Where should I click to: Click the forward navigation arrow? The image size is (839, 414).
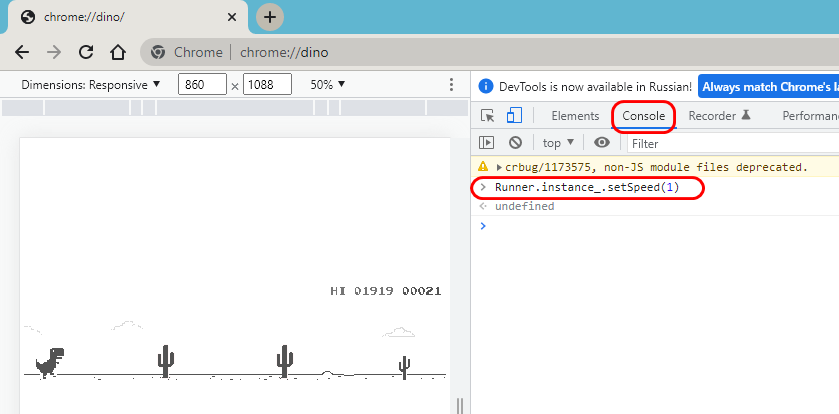coord(54,52)
